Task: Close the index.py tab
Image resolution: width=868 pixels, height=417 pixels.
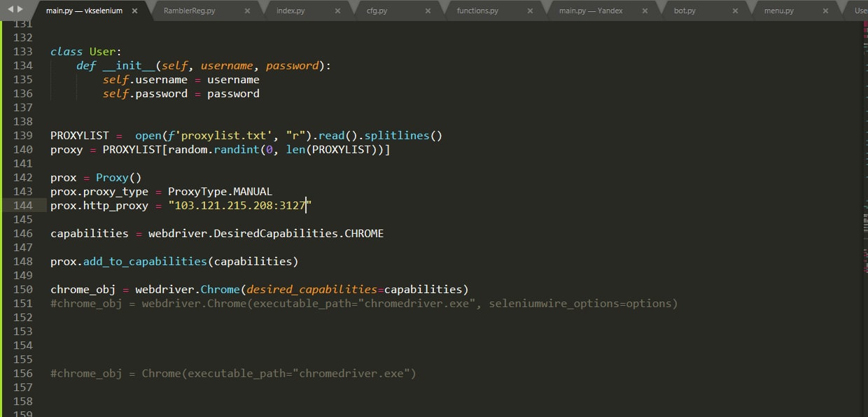Action: click(x=338, y=11)
